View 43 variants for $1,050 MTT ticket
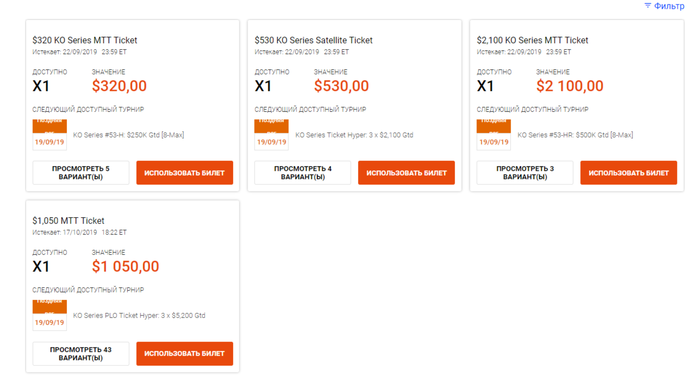The height and width of the screenshot is (382, 700). (x=81, y=353)
